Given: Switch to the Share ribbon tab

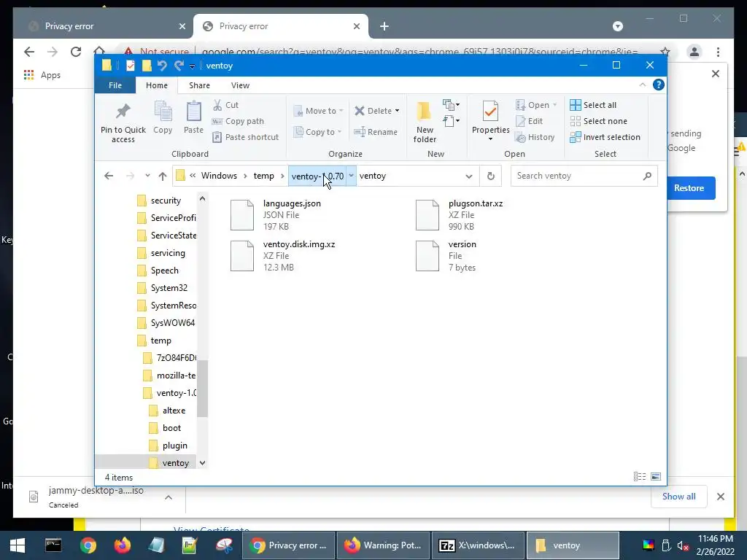Looking at the screenshot, I should tap(199, 85).
